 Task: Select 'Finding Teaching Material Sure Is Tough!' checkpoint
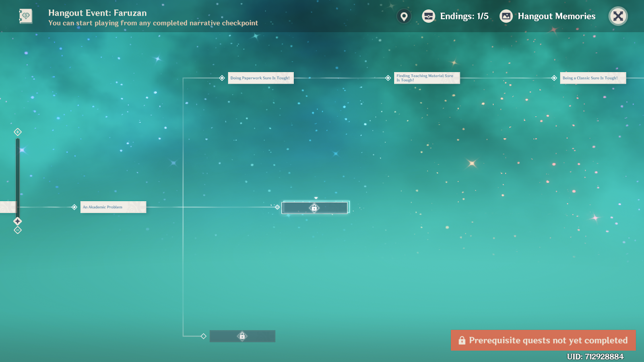427,78
